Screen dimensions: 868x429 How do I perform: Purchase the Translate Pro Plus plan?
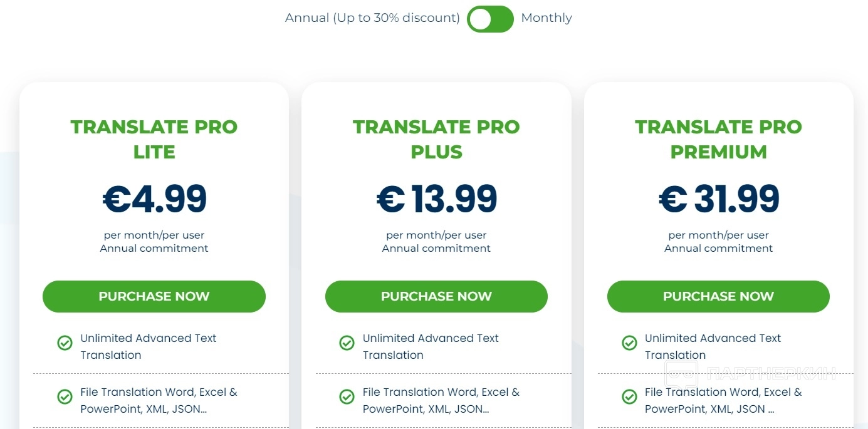[436, 296]
